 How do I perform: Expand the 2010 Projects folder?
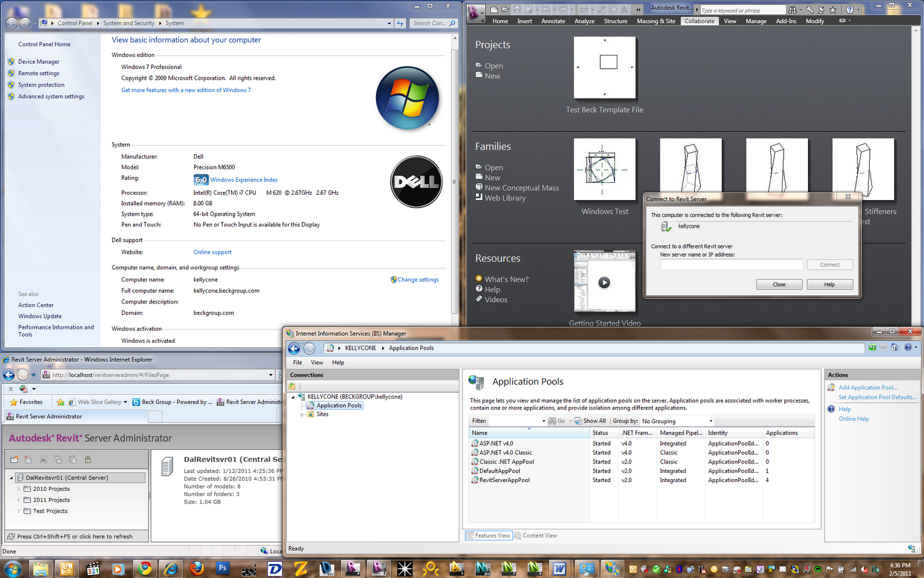[18, 489]
